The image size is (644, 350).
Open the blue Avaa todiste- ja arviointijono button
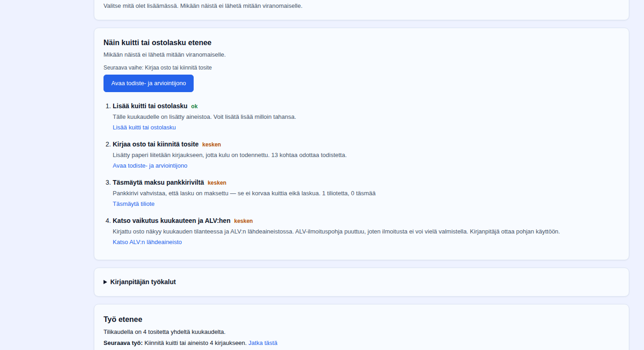[149, 83]
